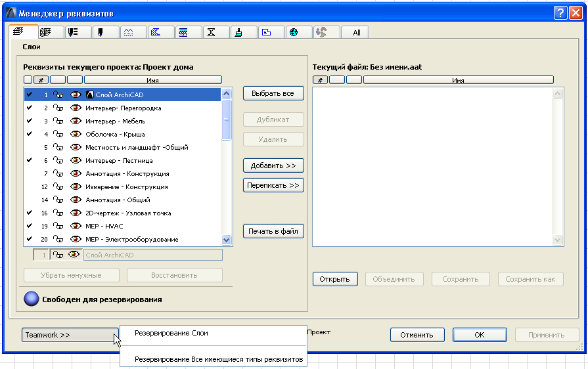Image resolution: width=588 pixels, height=369 pixels.
Task: Sort project list by Имя column header
Action: [153, 80]
